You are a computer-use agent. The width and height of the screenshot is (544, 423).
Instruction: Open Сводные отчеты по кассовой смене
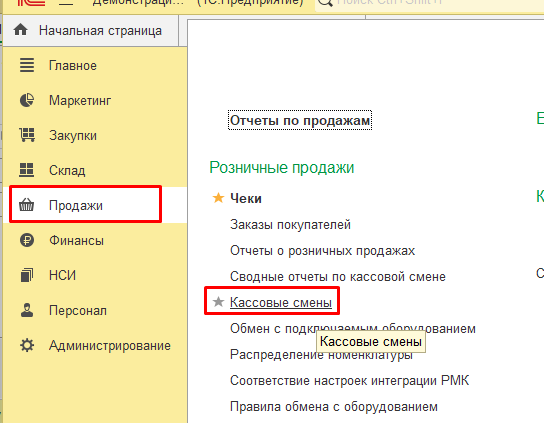pyautogui.click(x=338, y=277)
